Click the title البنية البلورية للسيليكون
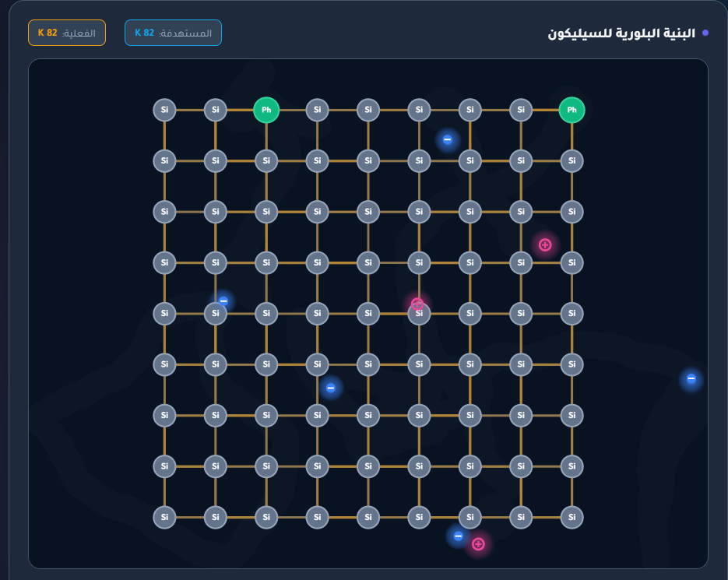Image resolution: width=728 pixels, height=580 pixels. (x=621, y=33)
